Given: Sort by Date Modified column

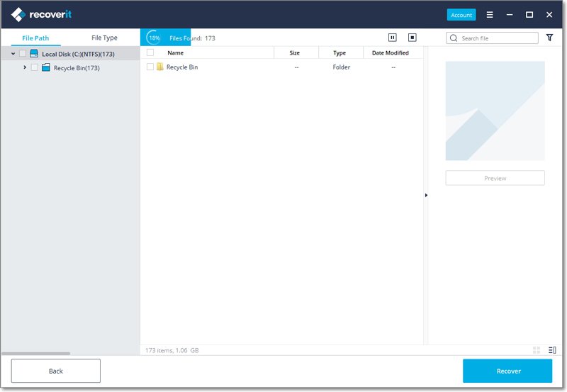Looking at the screenshot, I should tap(391, 52).
